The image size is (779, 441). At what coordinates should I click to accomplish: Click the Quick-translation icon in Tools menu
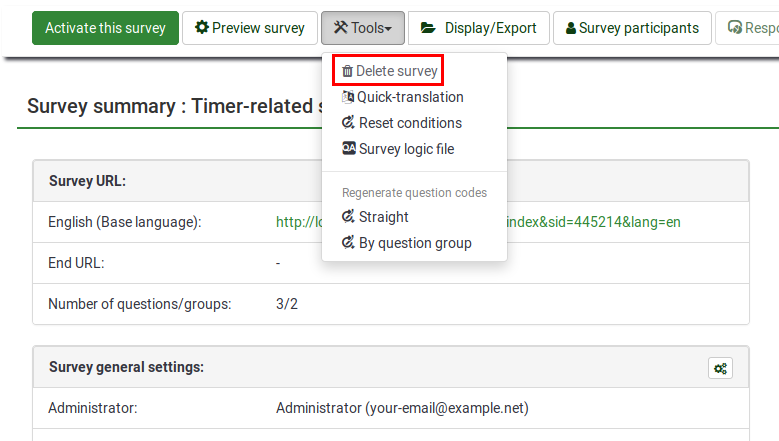click(x=348, y=97)
